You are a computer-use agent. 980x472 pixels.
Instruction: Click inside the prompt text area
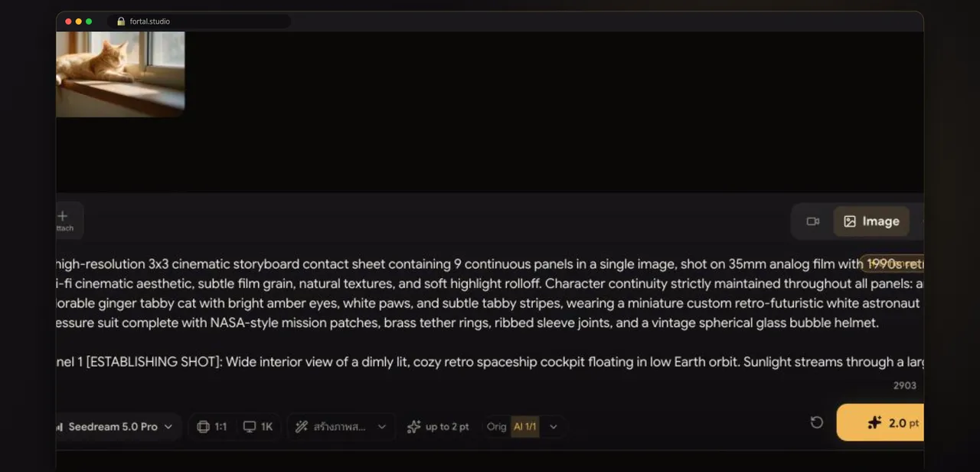point(490,313)
